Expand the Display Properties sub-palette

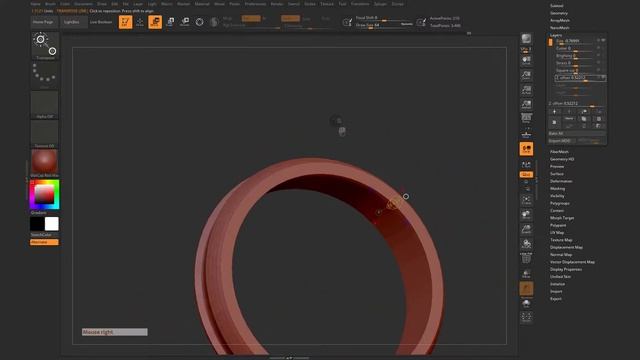tap(566, 269)
